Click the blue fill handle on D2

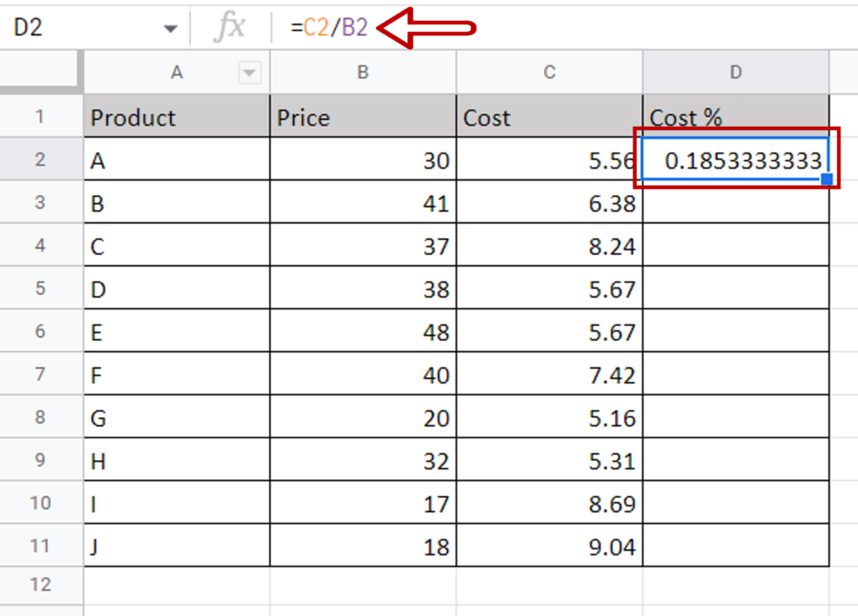(827, 179)
